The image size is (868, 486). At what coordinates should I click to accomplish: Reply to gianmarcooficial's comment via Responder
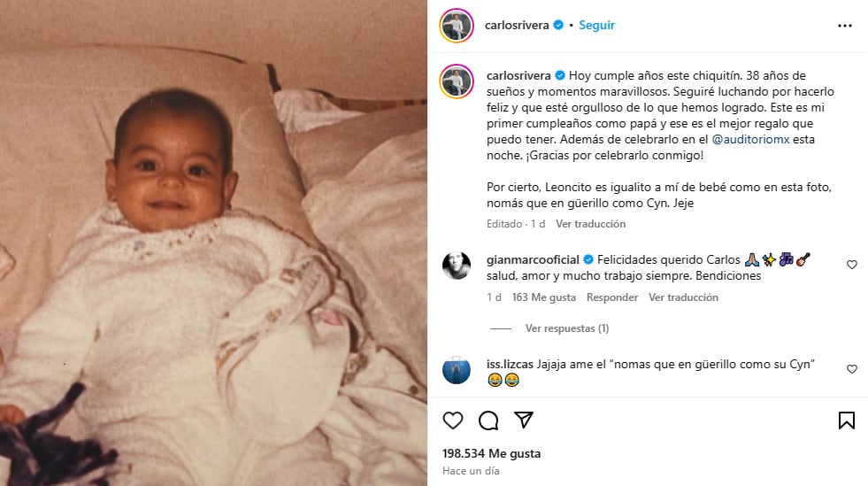coord(612,297)
